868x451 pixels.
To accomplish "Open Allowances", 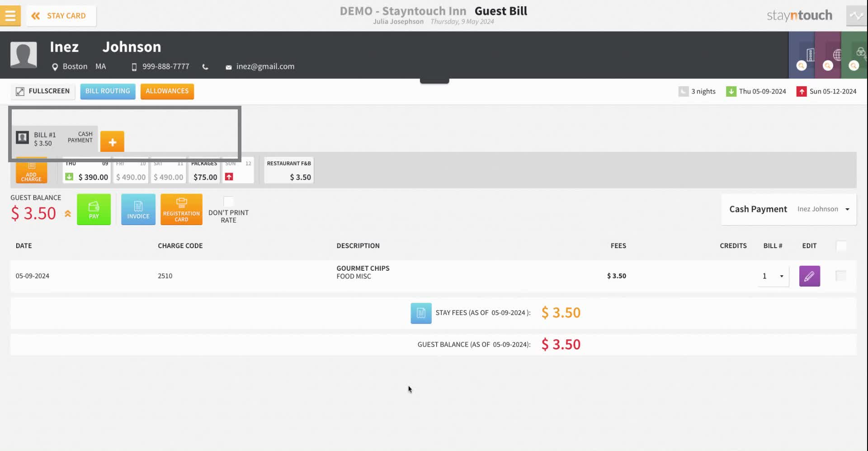I will pyautogui.click(x=167, y=91).
